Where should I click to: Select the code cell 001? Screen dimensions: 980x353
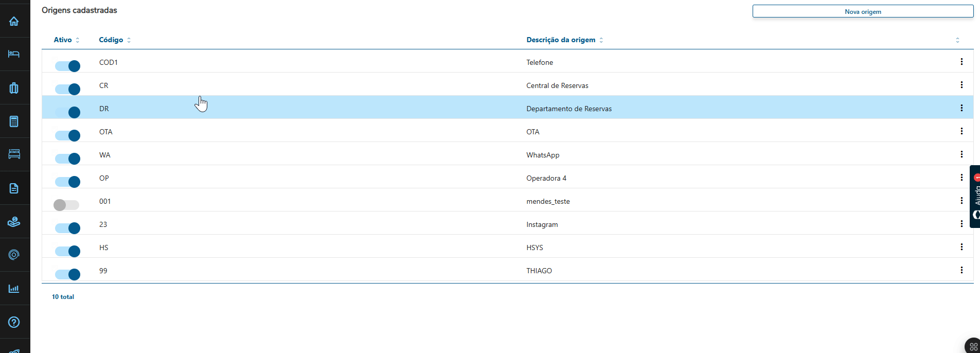point(105,201)
